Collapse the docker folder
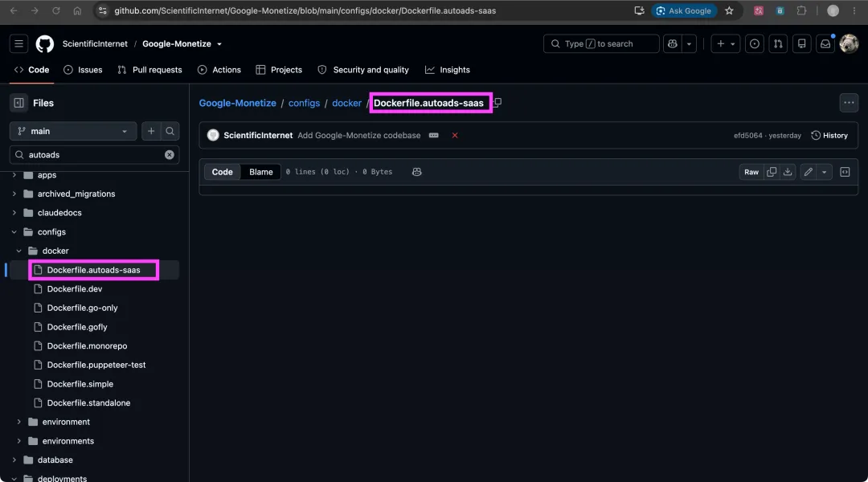Image resolution: width=868 pixels, height=482 pixels. click(x=18, y=251)
